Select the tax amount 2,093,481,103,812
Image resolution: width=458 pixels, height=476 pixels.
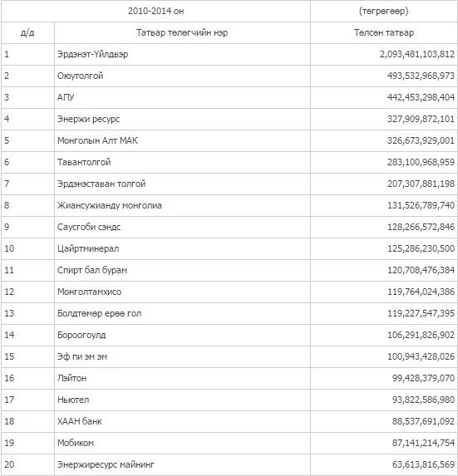pos(417,54)
